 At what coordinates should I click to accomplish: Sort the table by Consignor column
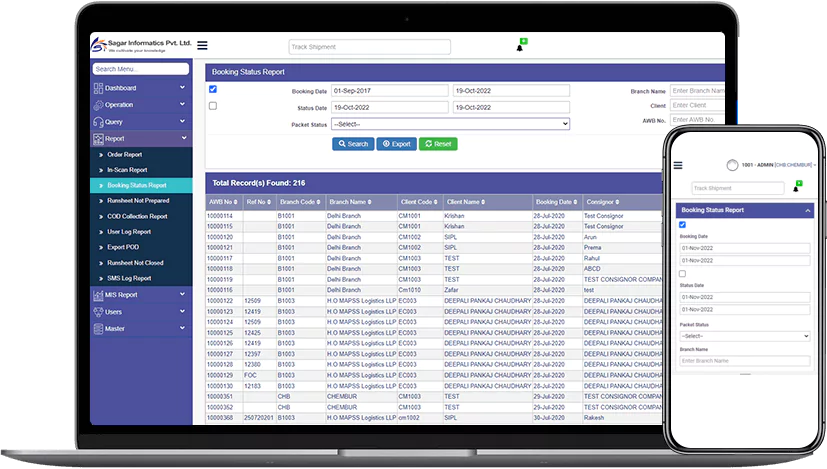[x=603, y=202]
